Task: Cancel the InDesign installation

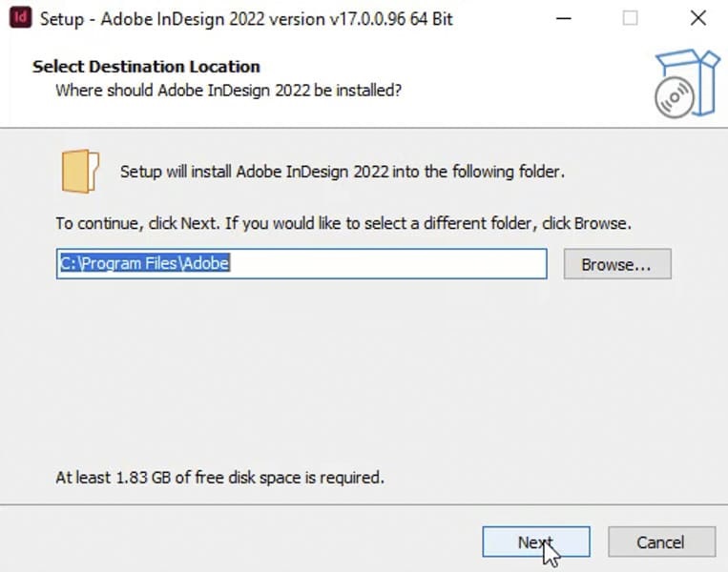Action: pyautogui.click(x=660, y=542)
